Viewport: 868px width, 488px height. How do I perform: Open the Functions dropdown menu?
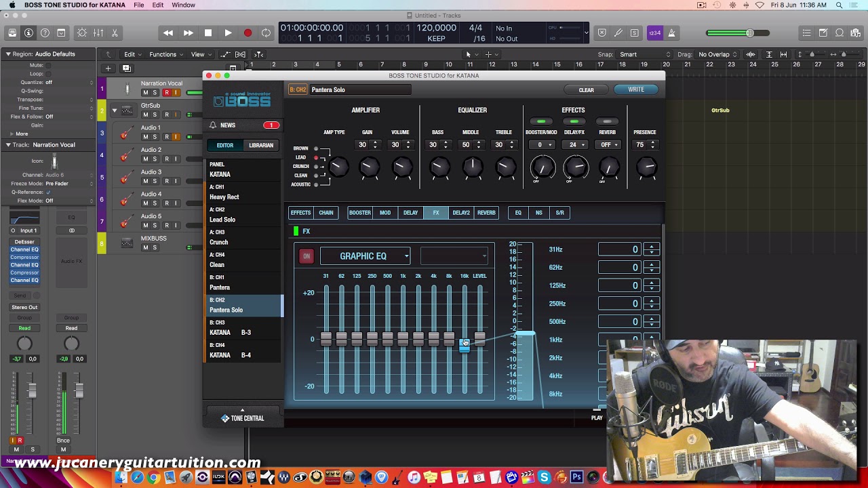(x=165, y=54)
